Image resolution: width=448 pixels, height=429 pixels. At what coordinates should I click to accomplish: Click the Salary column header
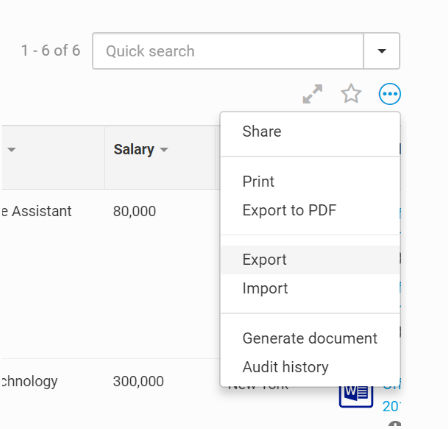click(134, 149)
